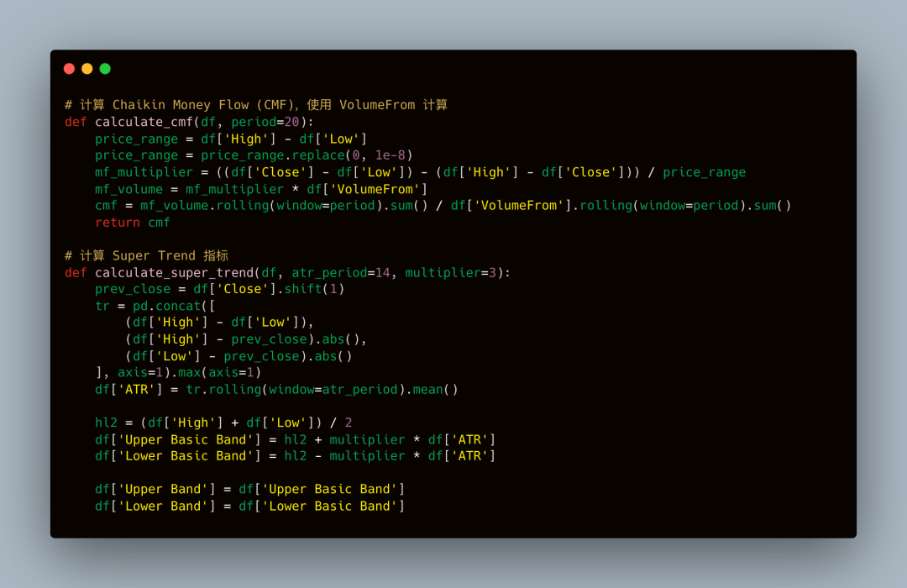The width and height of the screenshot is (907, 588).
Task: Click the Chaikin Money Flow comment line
Action: pos(255,105)
